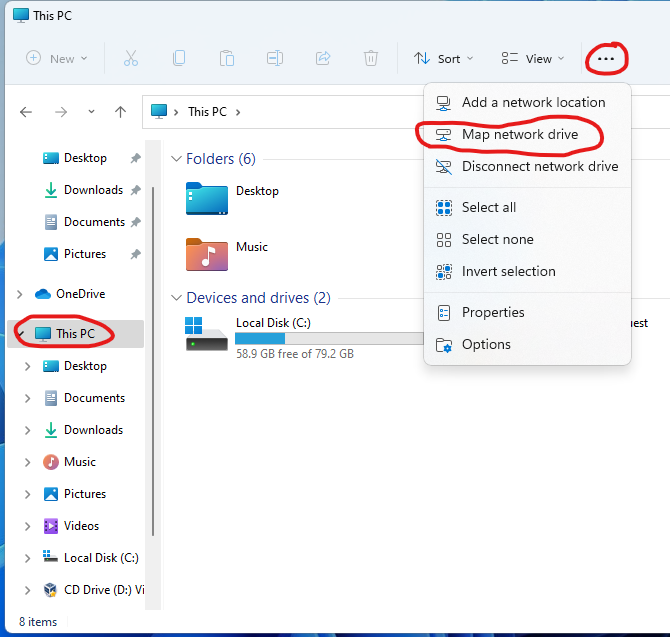Click the Copy icon in toolbar
The height and width of the screenshot is (637, 670).
click(x=179, y=59)
